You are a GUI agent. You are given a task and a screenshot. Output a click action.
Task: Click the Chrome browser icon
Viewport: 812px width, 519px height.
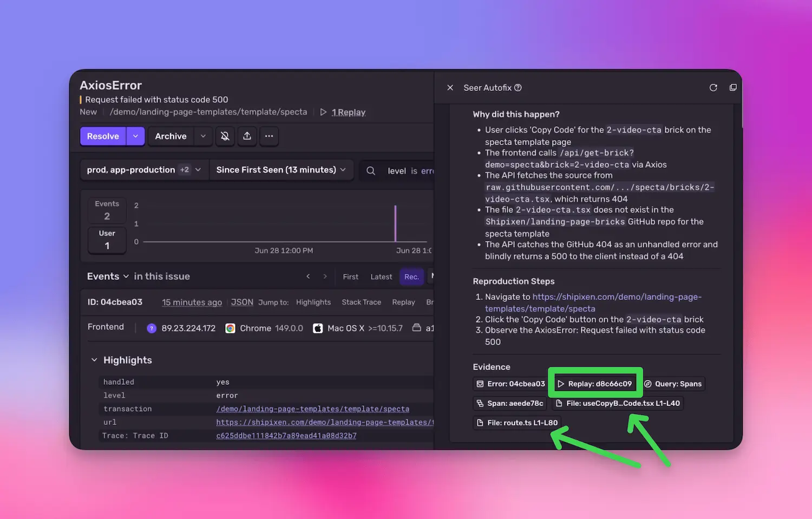(230, 328)
